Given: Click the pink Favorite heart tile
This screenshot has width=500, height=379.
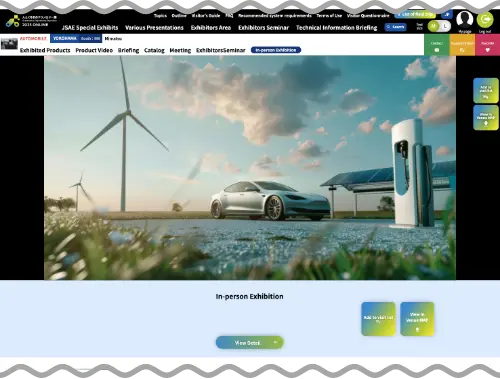Looking at the screenshot, I should coord(488,45).
